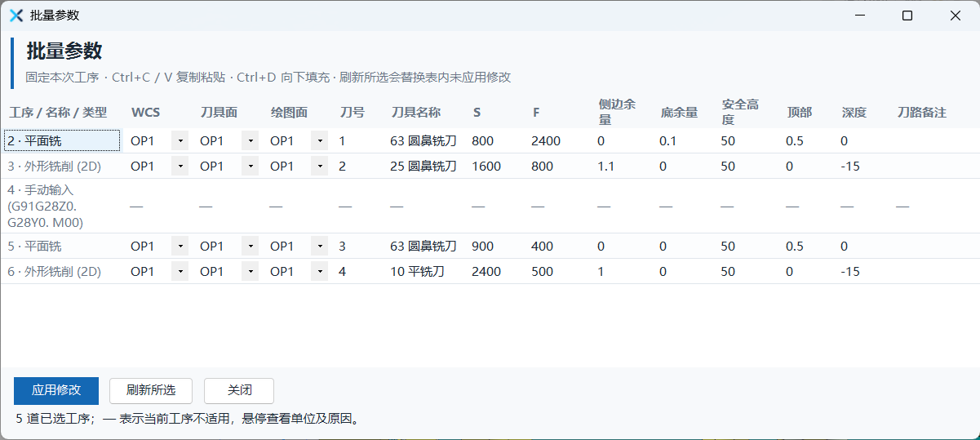Image resolution: width=980 pixels, height=440 pixels.
Task: Select the 2 · 平面铣 operation cell
Action: pyautogui.click(x=62, y=140)
